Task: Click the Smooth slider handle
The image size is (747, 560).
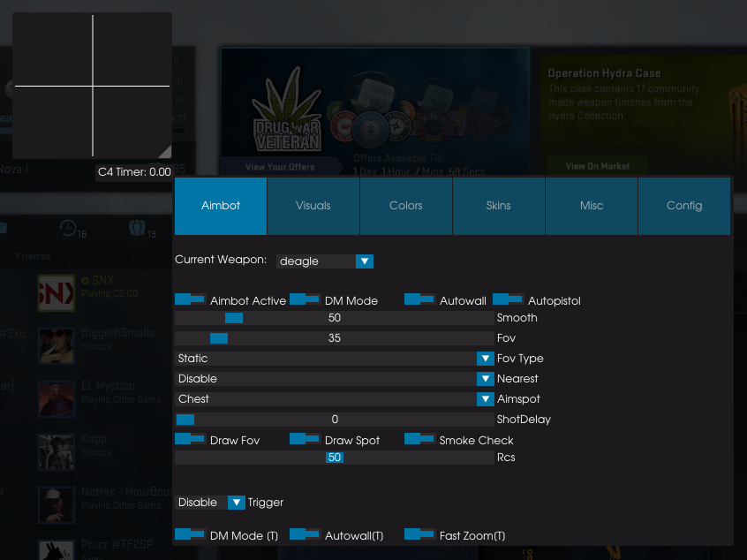Action: (234, 318)
